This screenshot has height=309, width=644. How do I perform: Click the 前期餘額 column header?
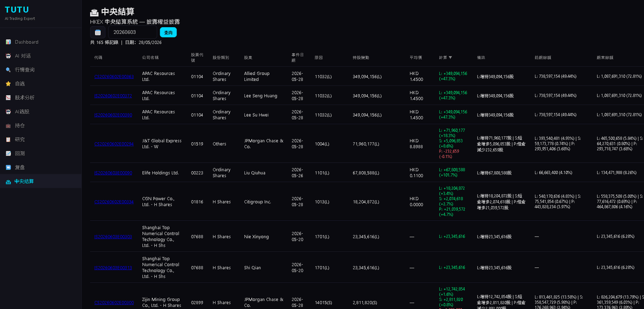coord(543,57)
